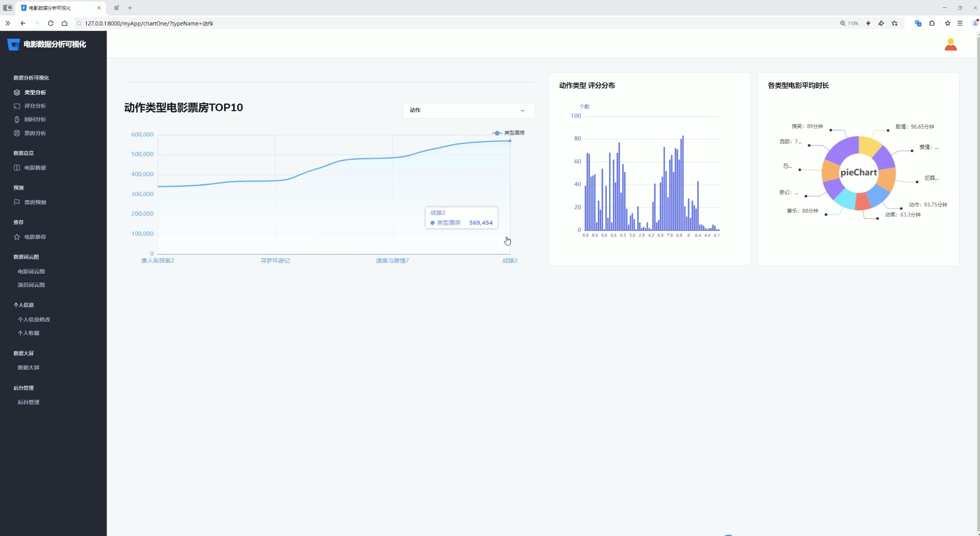Screen dimensions: 980x536
Task: Click the star icon beside 电影推荐
Action: click(17, 237)
